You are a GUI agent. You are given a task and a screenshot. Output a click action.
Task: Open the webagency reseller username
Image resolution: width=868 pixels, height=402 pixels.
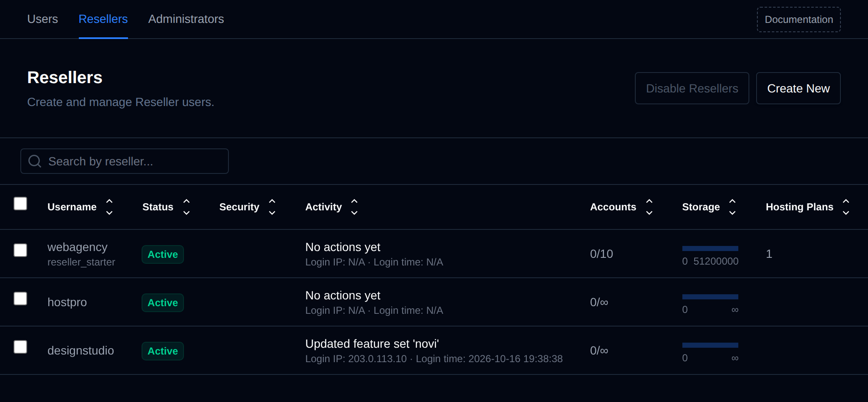tap(78, 247)
